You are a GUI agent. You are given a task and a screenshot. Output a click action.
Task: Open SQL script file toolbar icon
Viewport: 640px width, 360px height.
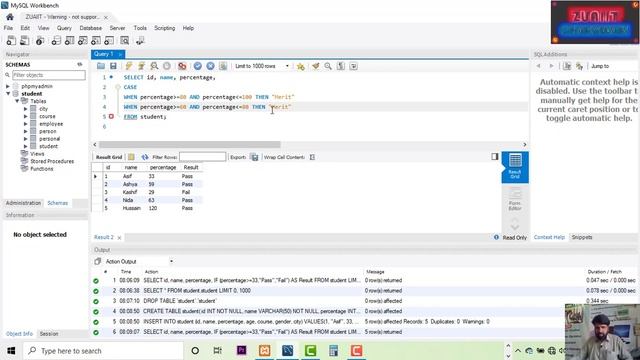pyautogui.click(x=25, y=40)
